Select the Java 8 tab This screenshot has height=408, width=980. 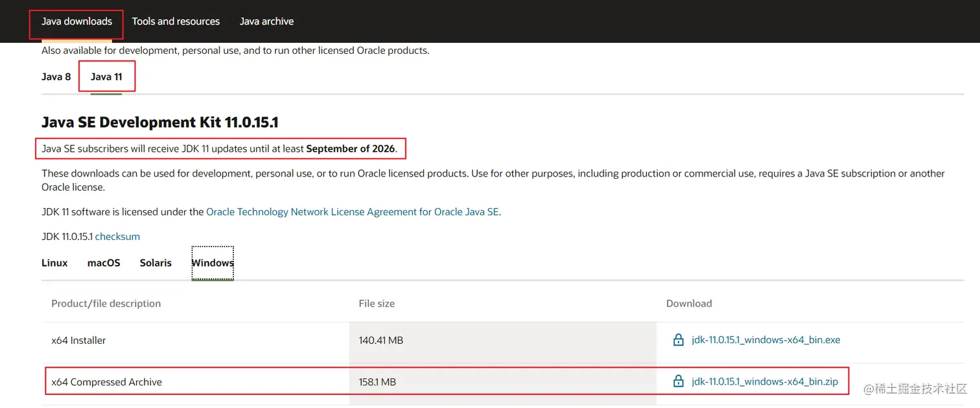[56, 77]
